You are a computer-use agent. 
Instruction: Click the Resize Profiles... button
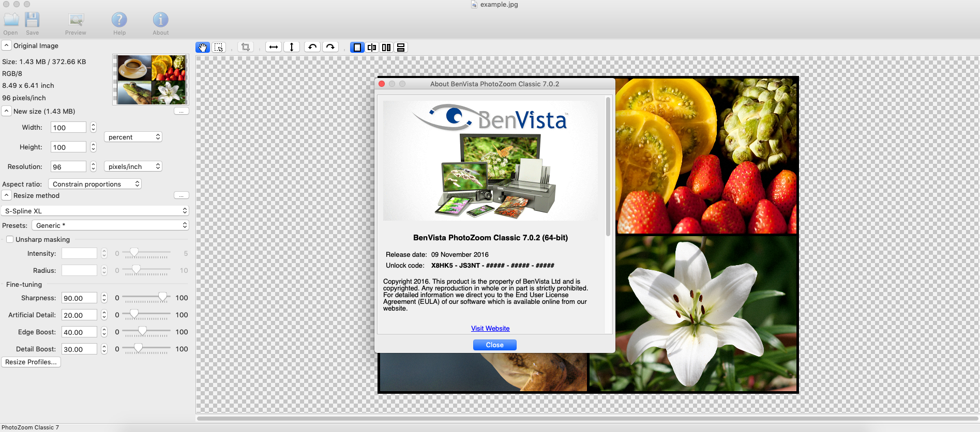pos(31,362)
